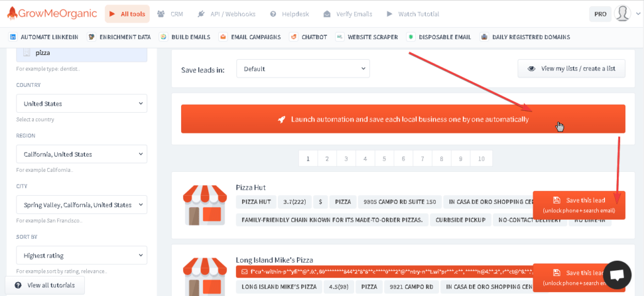Open the Helpdesk link
Image resolution: width=644 pixels, height=296 pixels.
click(289, 14)
